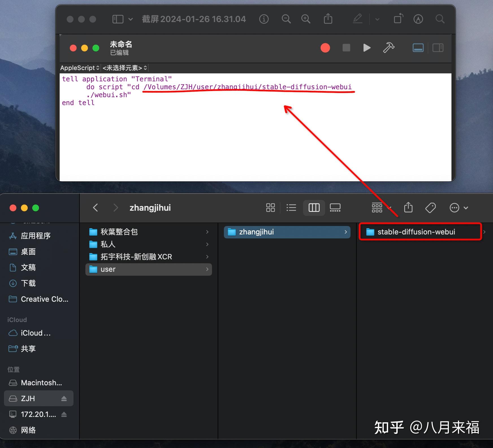Select the 秋葉整合包 folder
The height and width of the screenshot is (448, 493).
[149, 232]
